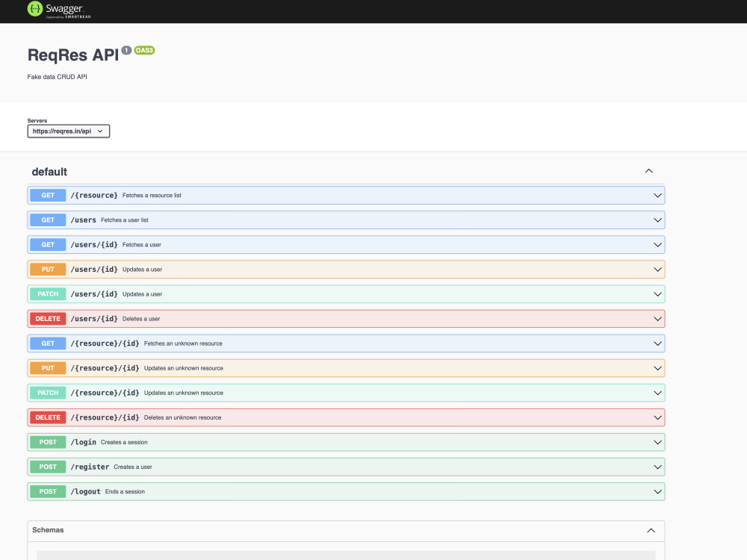This screenshot has height=560, width=747.
Task: Open the /{resource}/{id} path in the DELETE row
Action: [x=105, y=417]
